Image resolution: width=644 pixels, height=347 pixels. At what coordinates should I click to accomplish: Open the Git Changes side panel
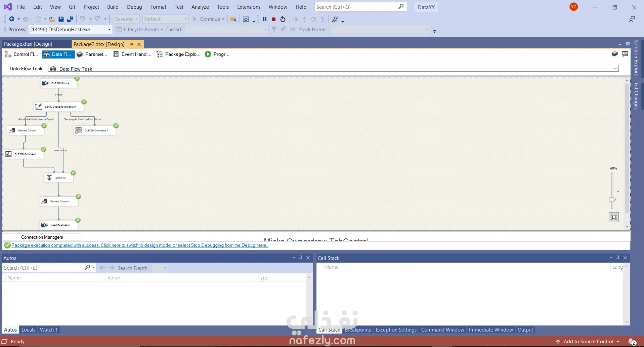point(636,96)
